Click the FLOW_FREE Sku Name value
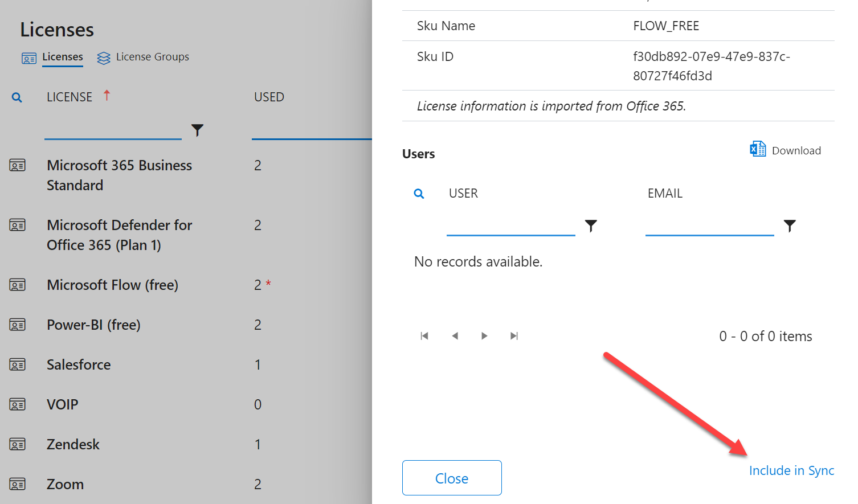 pyautogui.click(x=666, y=26)
